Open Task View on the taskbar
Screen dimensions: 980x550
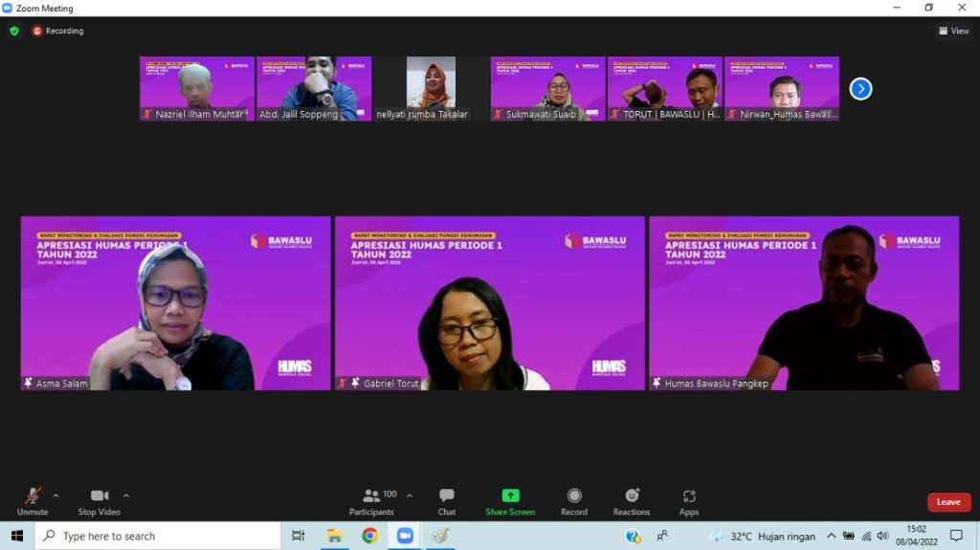click(299, 536)
